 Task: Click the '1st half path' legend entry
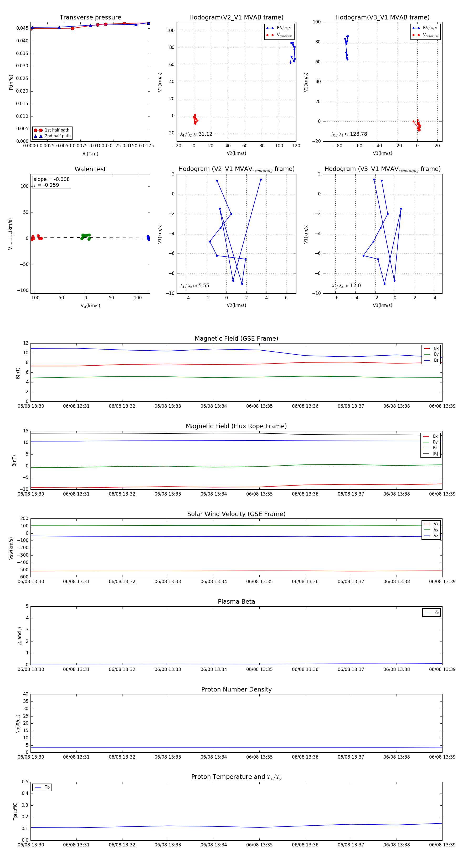tap(52, 130)
